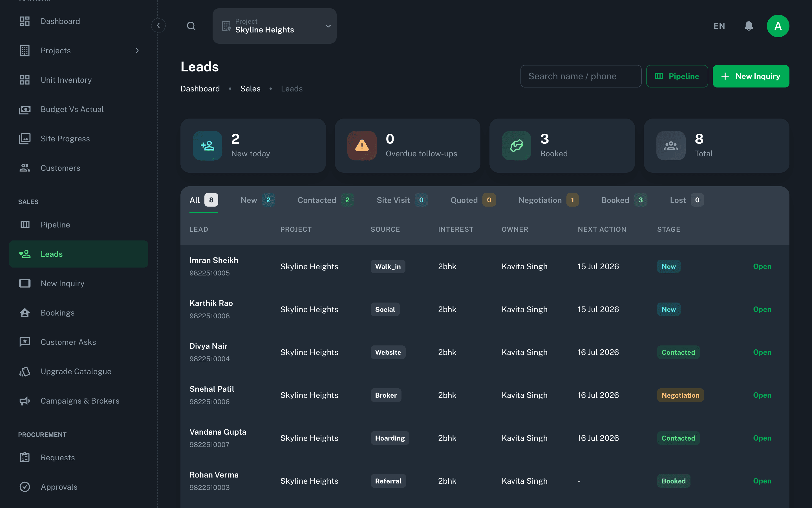This screenshot has width=812, height=508.
Task: Open the Dashboard sidebar icon
Action: click(x=25, y=21)
